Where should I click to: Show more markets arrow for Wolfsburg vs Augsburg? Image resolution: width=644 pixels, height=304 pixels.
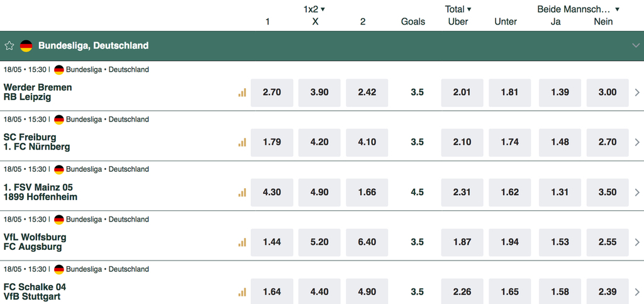click(637, 242)
